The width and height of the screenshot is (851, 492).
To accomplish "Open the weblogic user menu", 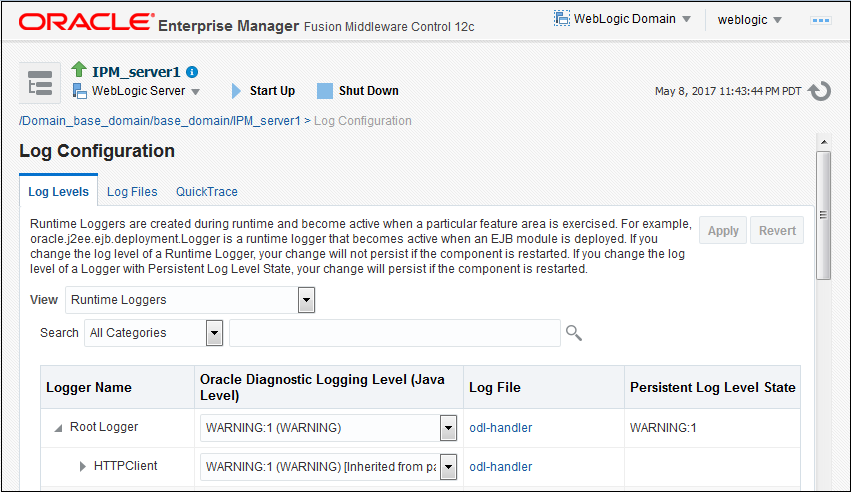I will (x=750, y=20).
